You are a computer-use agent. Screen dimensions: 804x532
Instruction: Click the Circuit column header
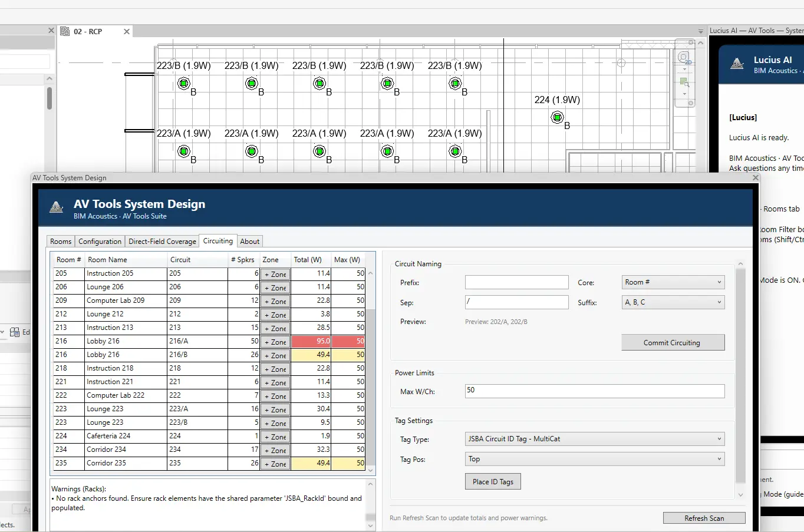tap(197, 260)
